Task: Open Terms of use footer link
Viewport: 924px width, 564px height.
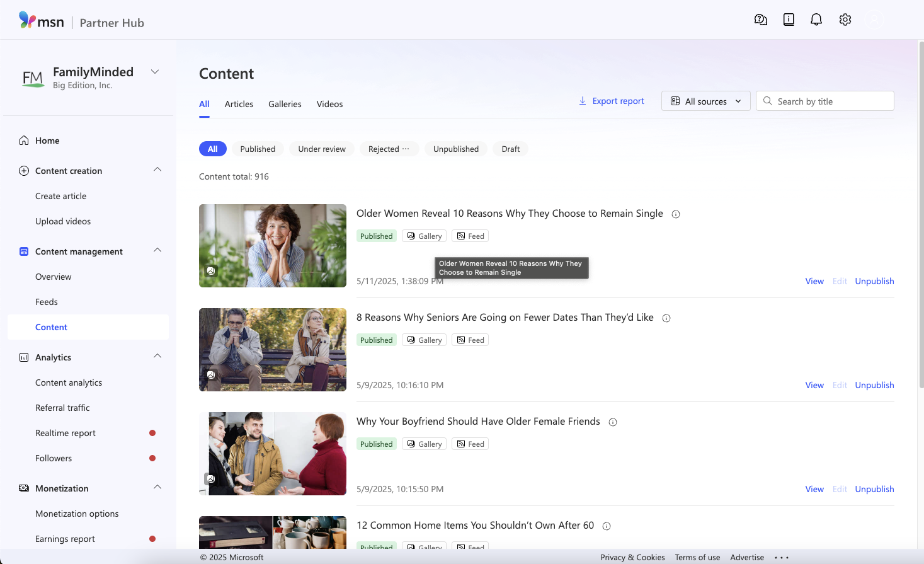Action: (x=697, y=557)
